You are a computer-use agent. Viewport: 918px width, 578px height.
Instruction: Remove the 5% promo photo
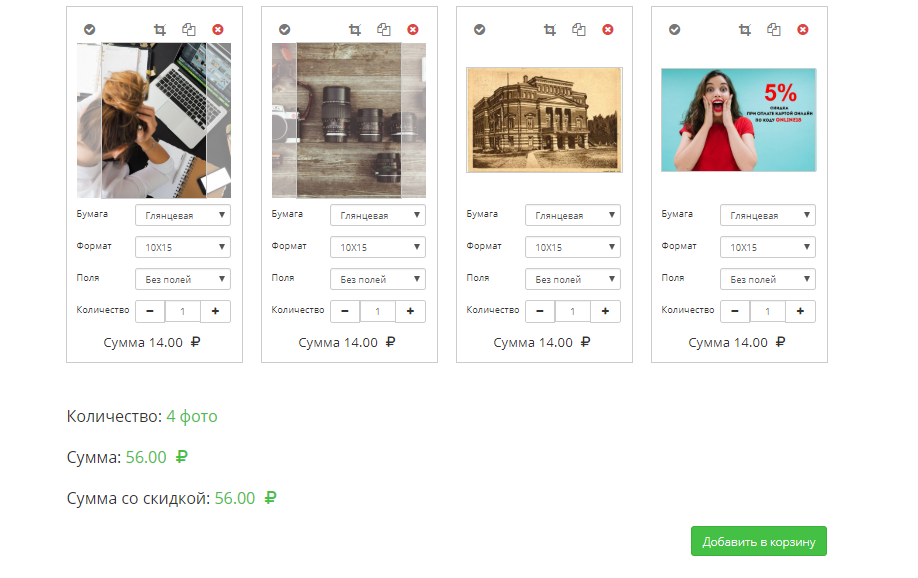pos(803,30)
